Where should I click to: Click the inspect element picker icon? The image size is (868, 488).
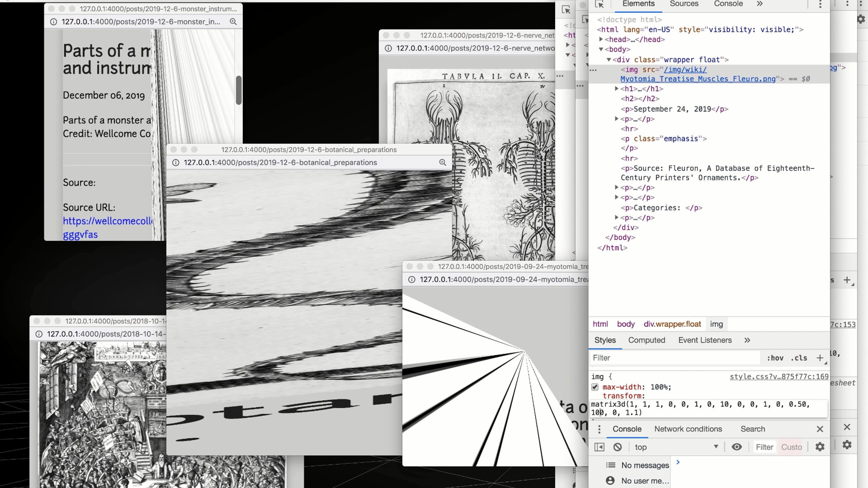pos(599,4)
